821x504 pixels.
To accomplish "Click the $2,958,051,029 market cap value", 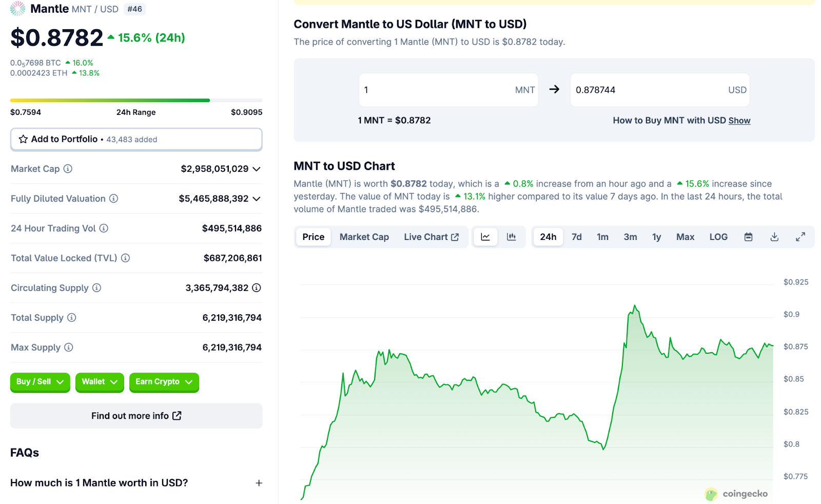I will pyautogui.click(x=214, y=169).
